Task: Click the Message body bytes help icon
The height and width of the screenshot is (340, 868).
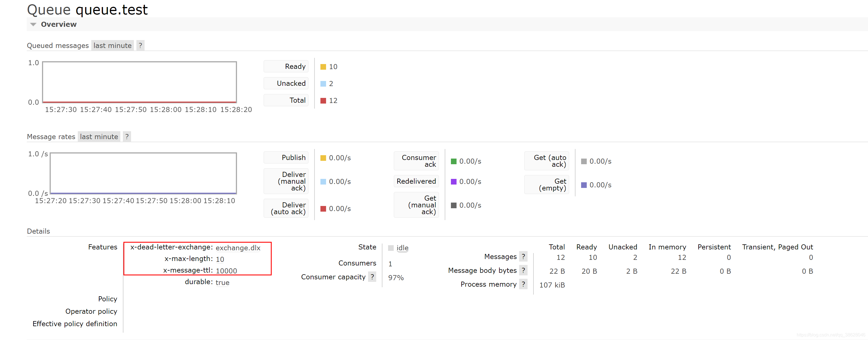Action: [523, 271]
